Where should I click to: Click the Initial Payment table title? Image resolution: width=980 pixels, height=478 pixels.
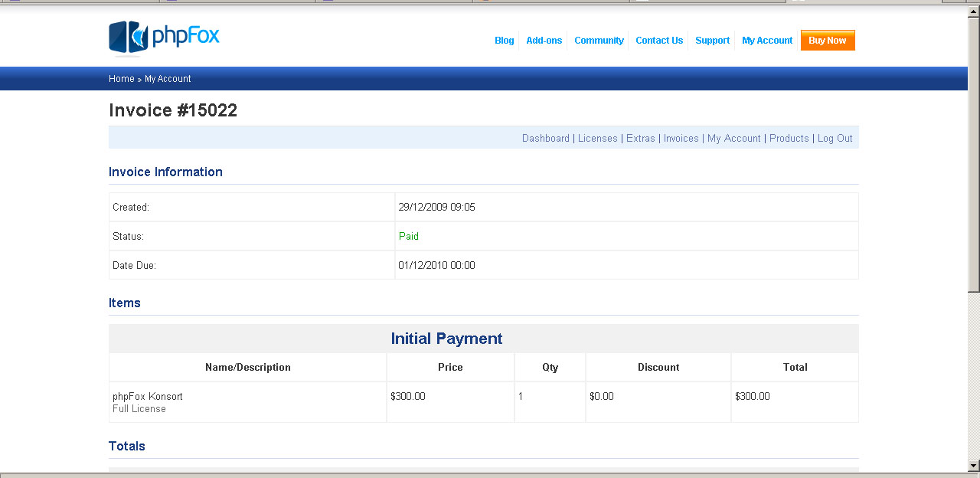(x=447, y=339)
